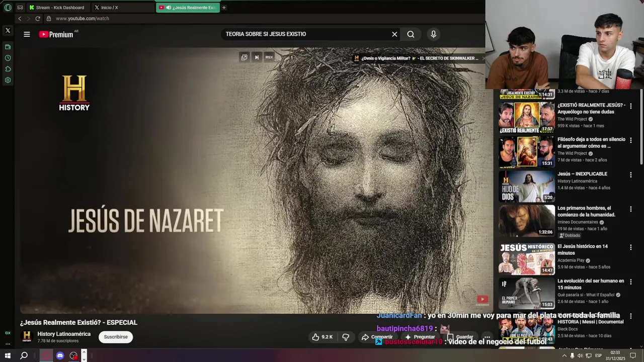Viewport: 644px width, 362px height.
Task: Open Academia Play channel name
Action: (x=571, y=260)
